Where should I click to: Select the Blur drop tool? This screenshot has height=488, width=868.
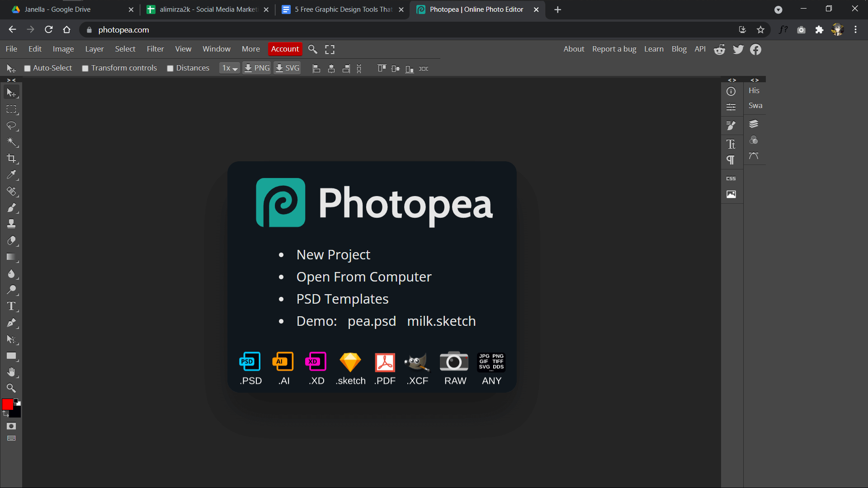(11, 274)
